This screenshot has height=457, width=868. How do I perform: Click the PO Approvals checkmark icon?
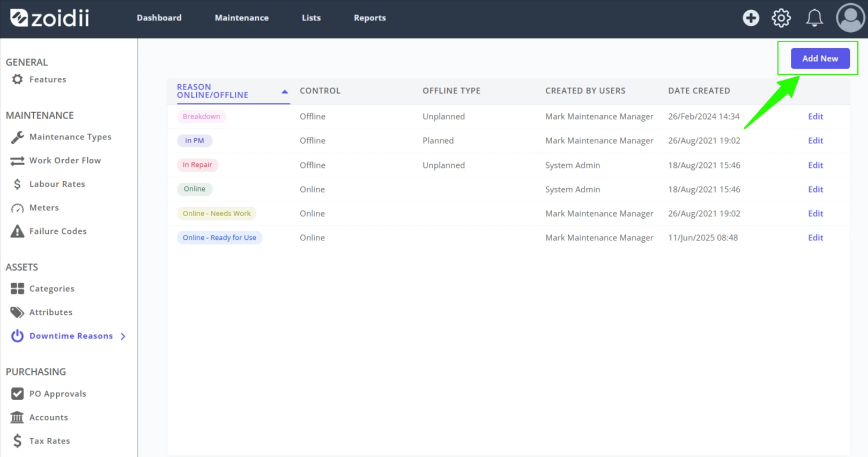pyautogui.click(x=17, y=394)
